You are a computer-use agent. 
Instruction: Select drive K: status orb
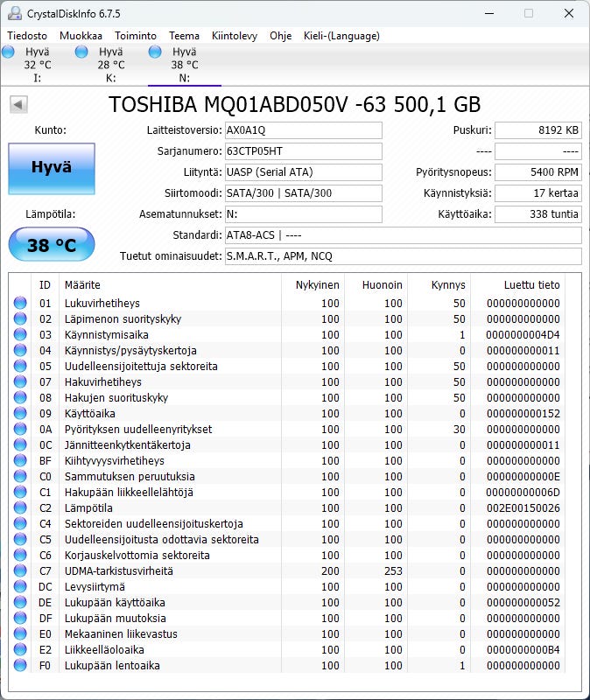[82, 52]
